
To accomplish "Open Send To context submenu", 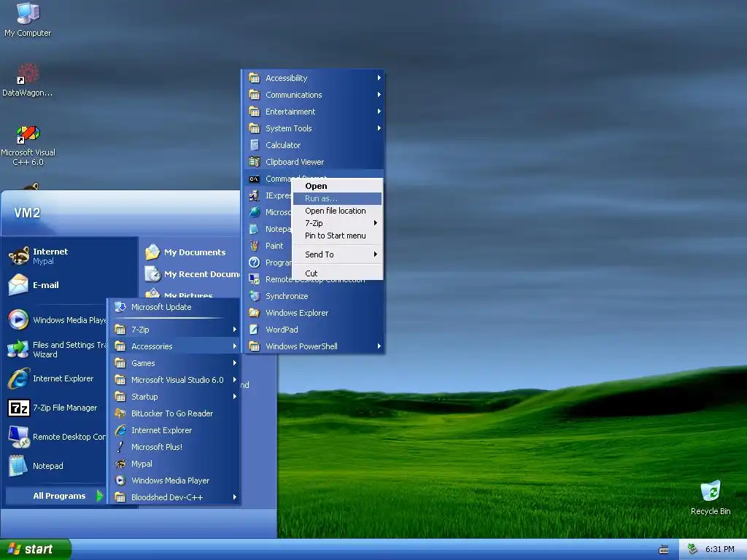I will (x=337, y=254).
